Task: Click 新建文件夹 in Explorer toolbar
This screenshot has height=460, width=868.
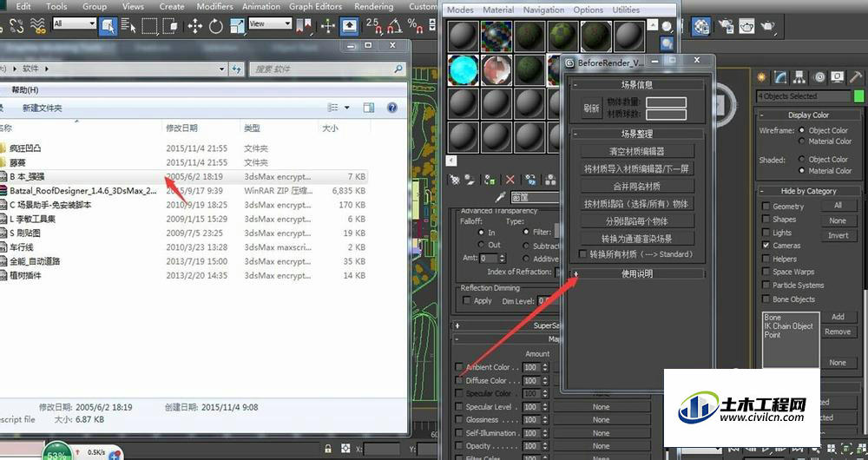Action: (x=42, y=108)
